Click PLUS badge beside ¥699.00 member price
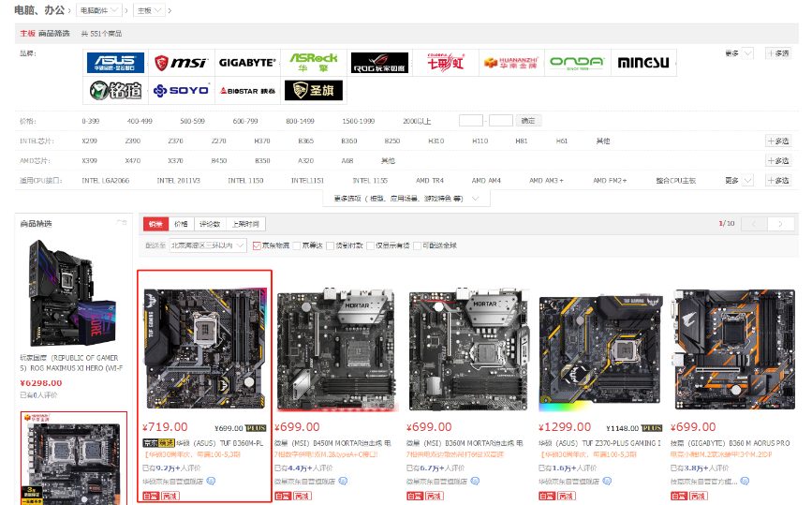This screenshot has width=812, height=505. pos(256,428)
